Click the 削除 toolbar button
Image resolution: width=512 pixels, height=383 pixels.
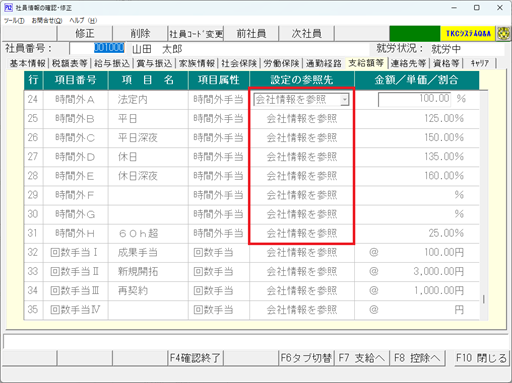coord(140,33)
